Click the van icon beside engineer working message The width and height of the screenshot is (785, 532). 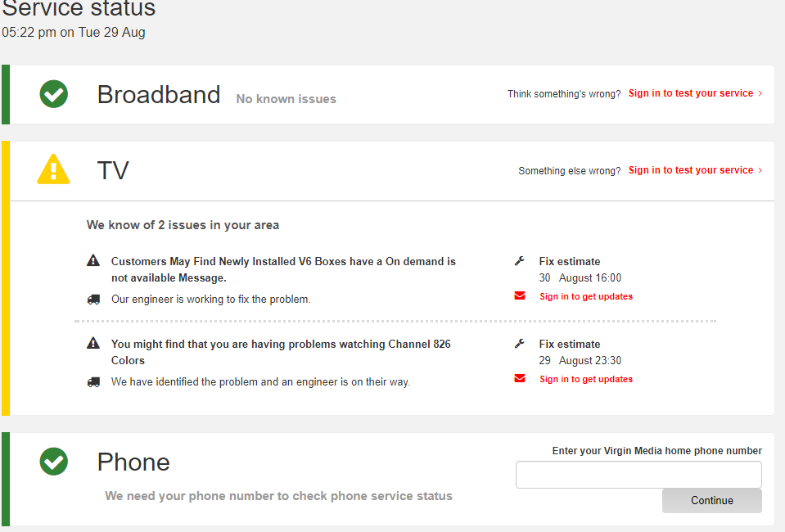coord(93,300)
